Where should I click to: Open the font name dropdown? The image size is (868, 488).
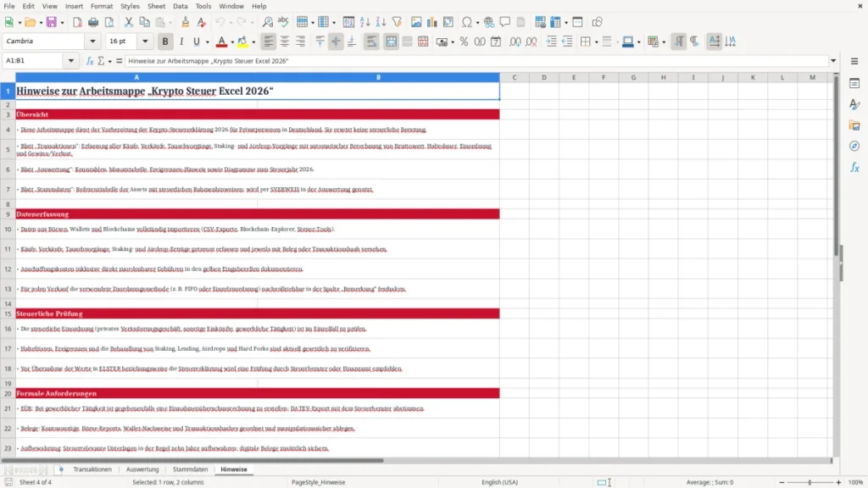[x=92, y=41]
